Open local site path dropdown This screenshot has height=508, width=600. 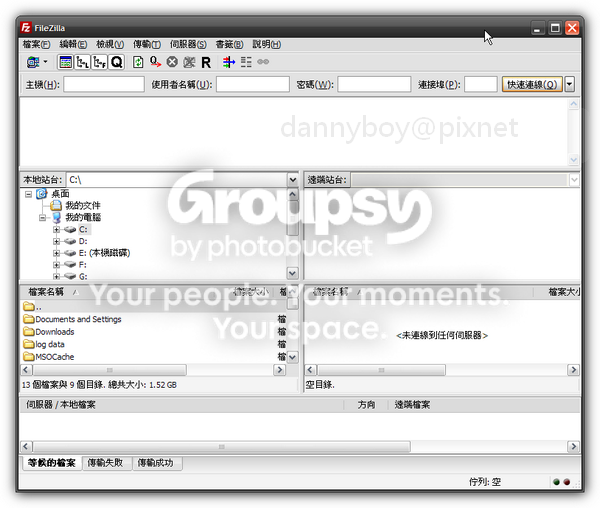tap(293, 180)
